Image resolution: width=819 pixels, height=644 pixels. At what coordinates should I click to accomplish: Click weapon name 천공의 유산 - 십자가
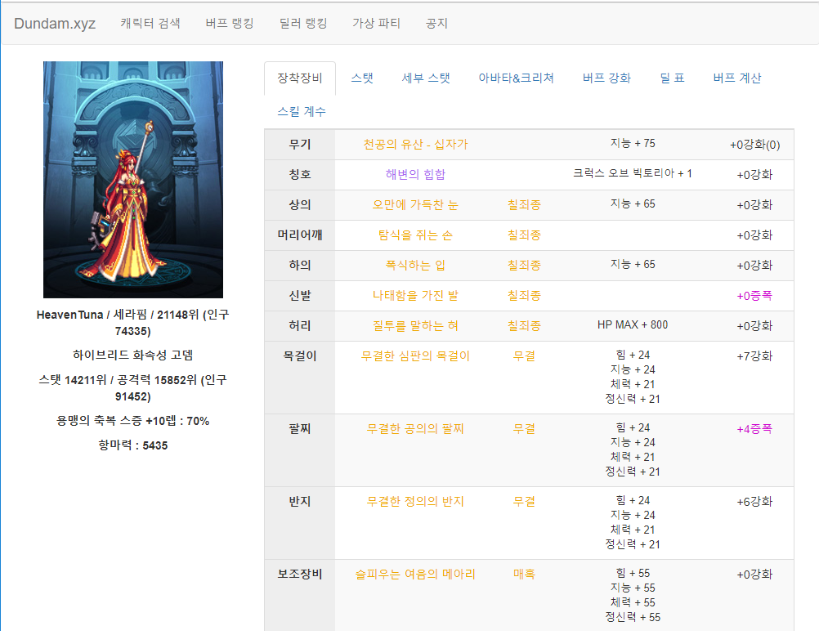416,145
